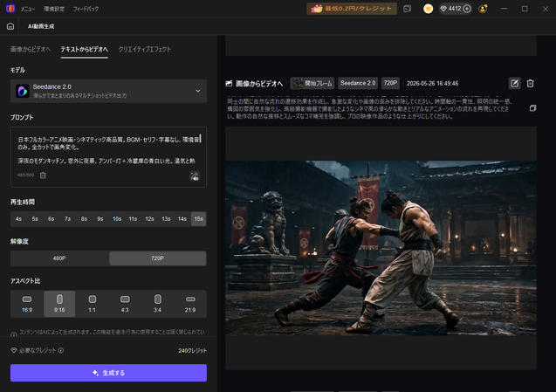Viewport: 556px width, 392px height.
Task: Choose 480P resolution
Action: [x=59, y=258]
